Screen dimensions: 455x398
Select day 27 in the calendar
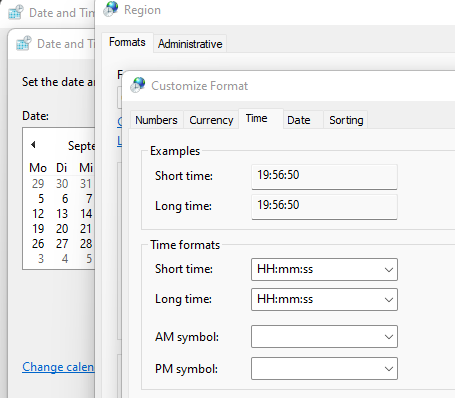click(x=62, y=244)
